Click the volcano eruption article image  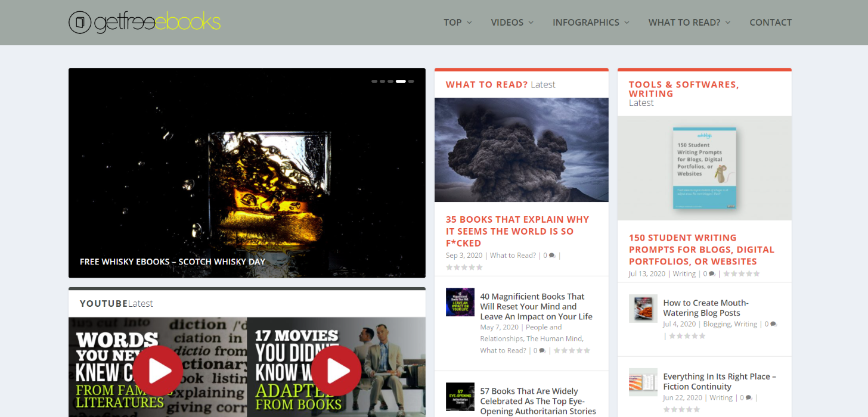pos(521,150)
